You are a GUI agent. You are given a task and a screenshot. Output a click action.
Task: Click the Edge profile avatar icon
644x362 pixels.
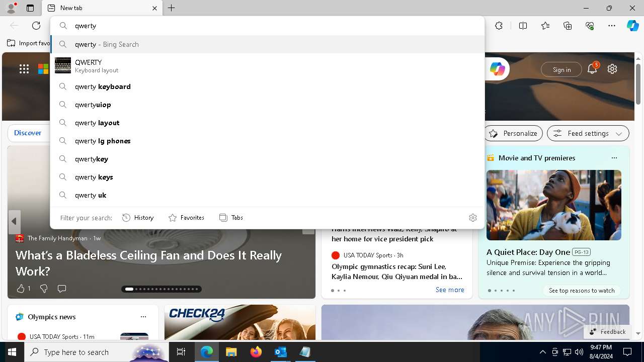(11, 8)
